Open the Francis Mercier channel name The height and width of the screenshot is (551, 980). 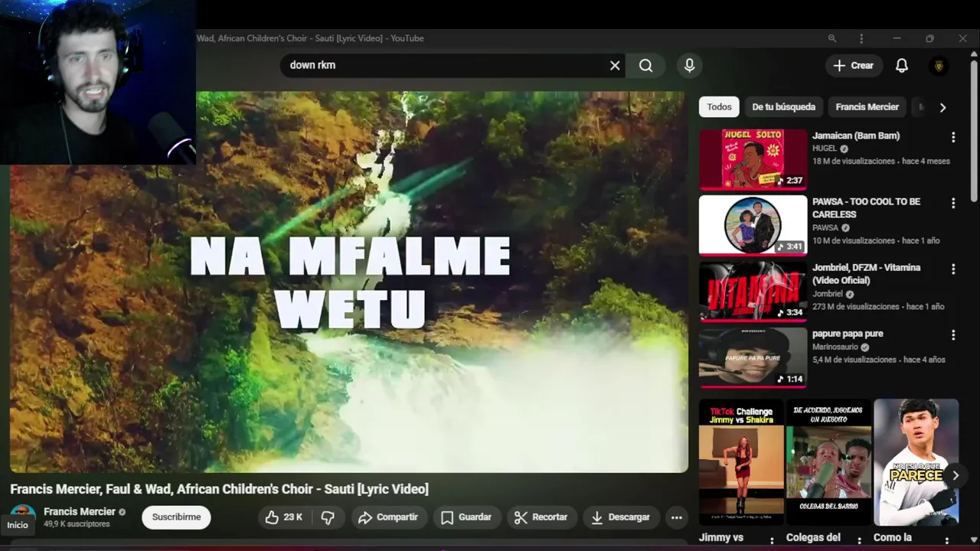(x=80, y=512)
